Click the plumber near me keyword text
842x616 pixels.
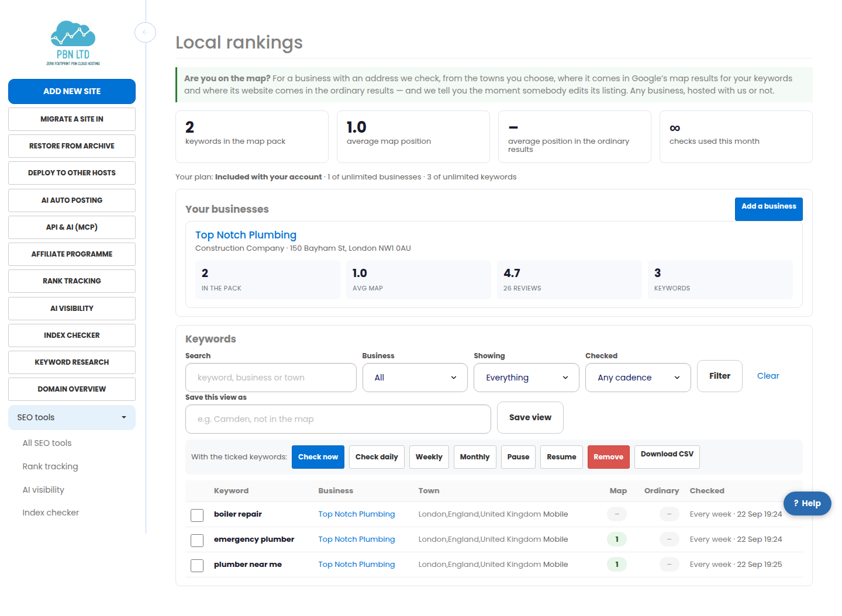(x=248, y=565)
